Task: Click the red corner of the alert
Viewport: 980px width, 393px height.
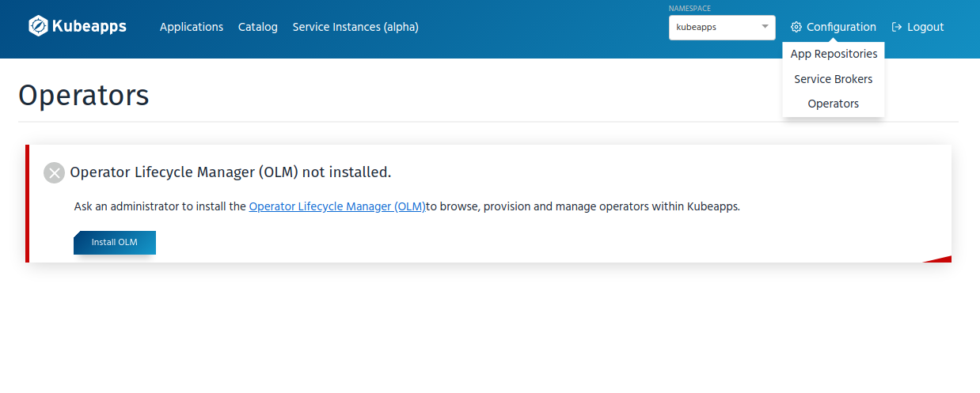Action: [940, 258]
